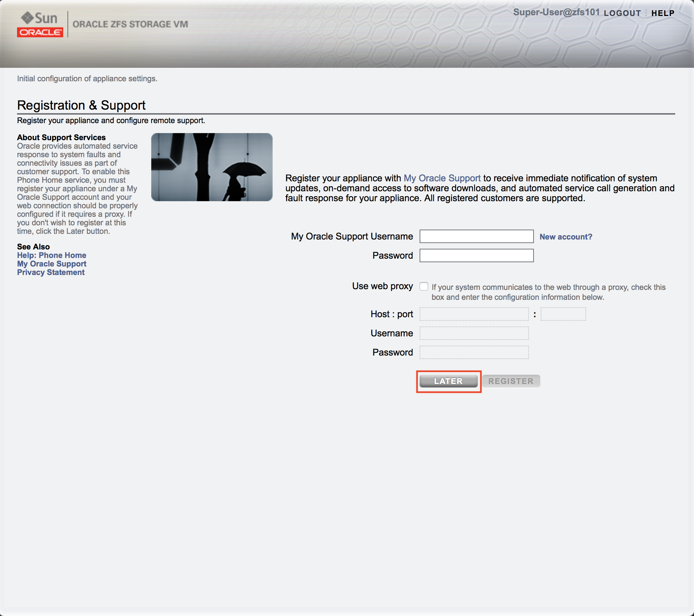Click the New account? link
This screenshot has height=616, width=694.
coord(566,237)
